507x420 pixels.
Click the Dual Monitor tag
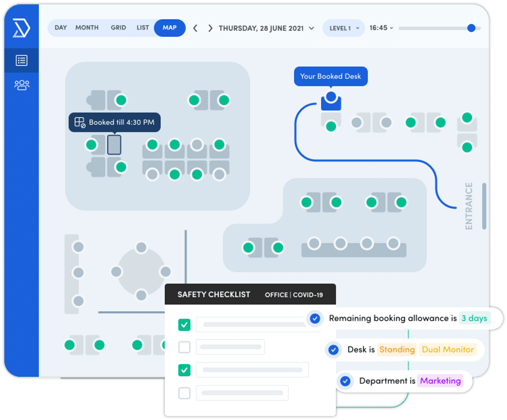click(x=448, y=350)
